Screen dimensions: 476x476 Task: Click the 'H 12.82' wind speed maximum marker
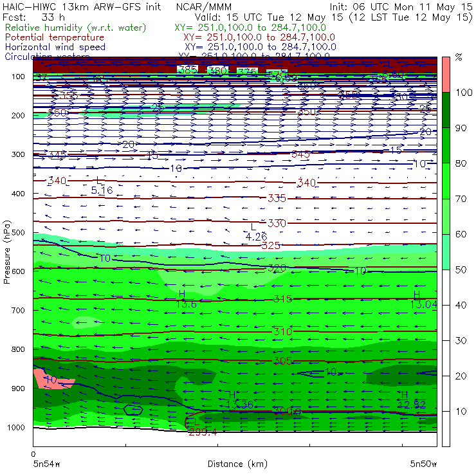[x=412, y=400]
